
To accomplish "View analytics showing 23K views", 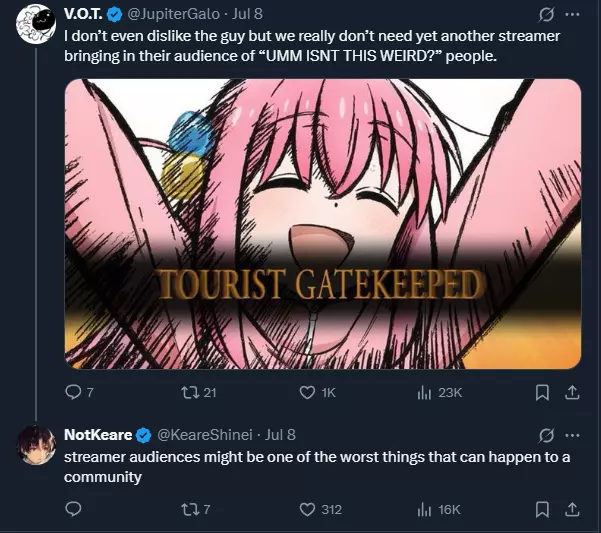I will [x=424, y=393].
